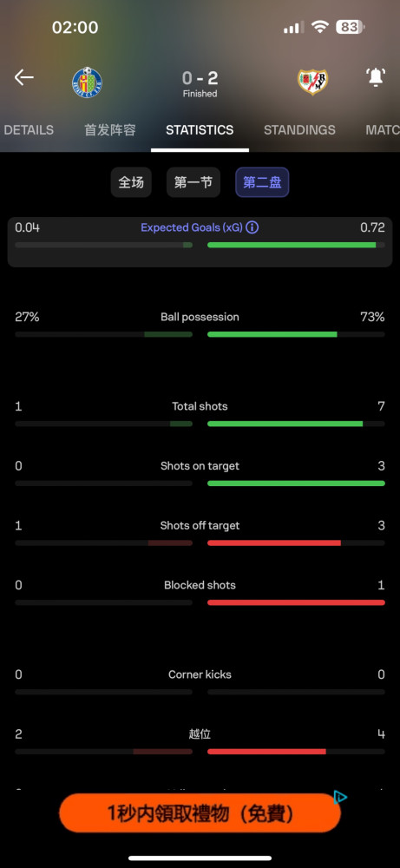Open the Getafe home team crest
Image resolution: width=400 pixels, height=868 pixels.
coord(88,82)
